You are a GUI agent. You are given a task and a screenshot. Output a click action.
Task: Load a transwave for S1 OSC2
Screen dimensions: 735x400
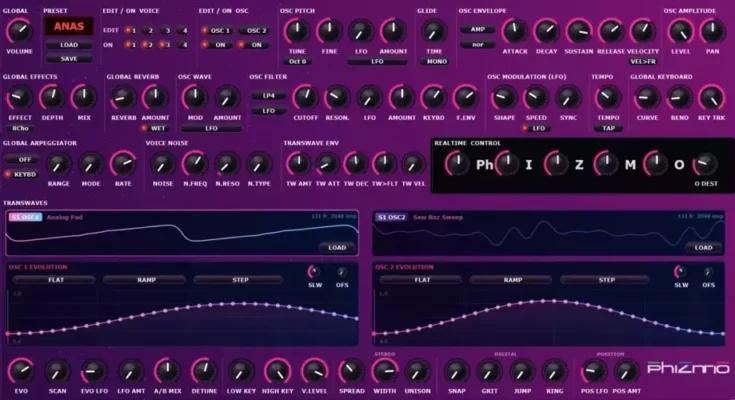(x=703, y=248)
